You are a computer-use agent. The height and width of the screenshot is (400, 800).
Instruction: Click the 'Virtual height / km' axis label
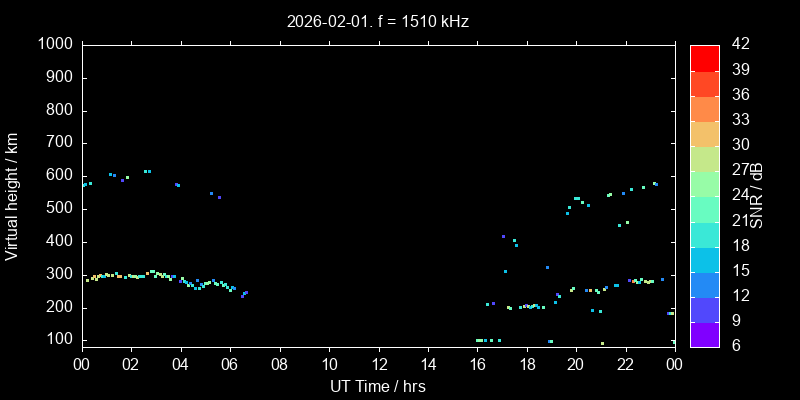[13, 195]
